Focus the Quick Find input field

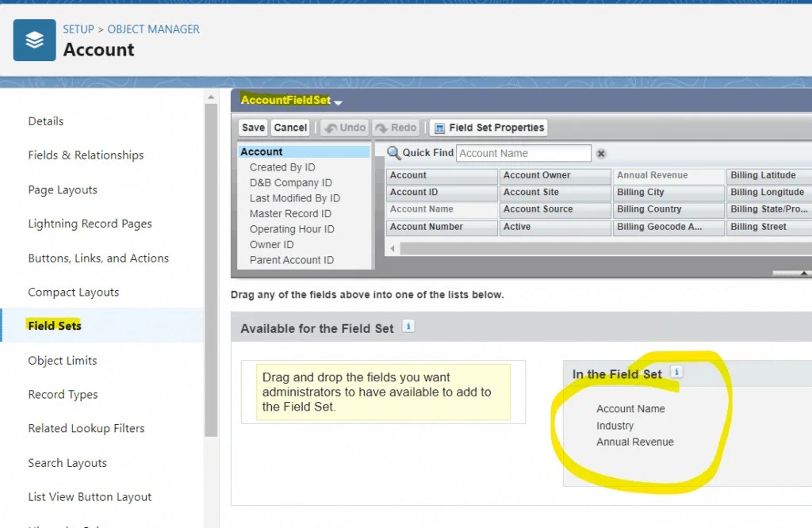[x=523, y=152]
